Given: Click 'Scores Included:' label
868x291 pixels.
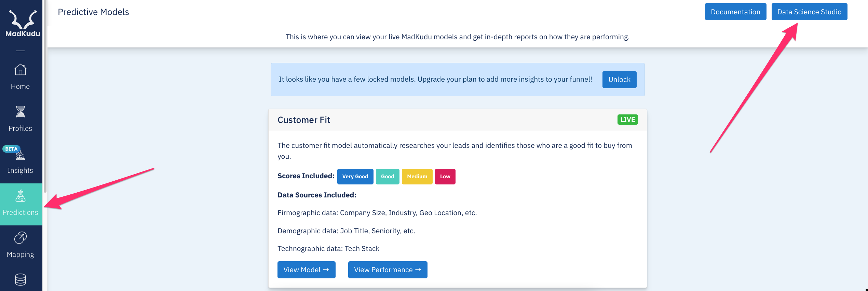Looking at the screenshot, I should 306,176.
